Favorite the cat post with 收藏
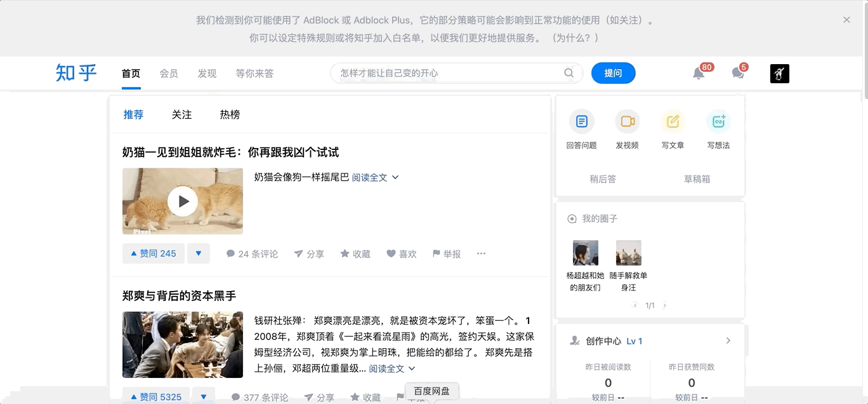The width and height of the screenshot is (868, 404). [x=355, y=254]
